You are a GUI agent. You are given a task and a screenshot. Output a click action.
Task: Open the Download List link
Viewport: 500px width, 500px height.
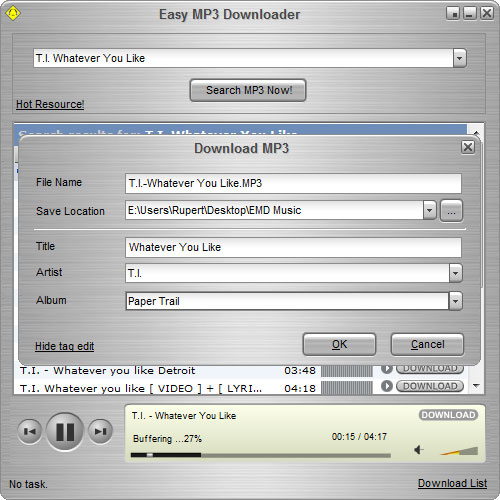[x=452, y=483]
